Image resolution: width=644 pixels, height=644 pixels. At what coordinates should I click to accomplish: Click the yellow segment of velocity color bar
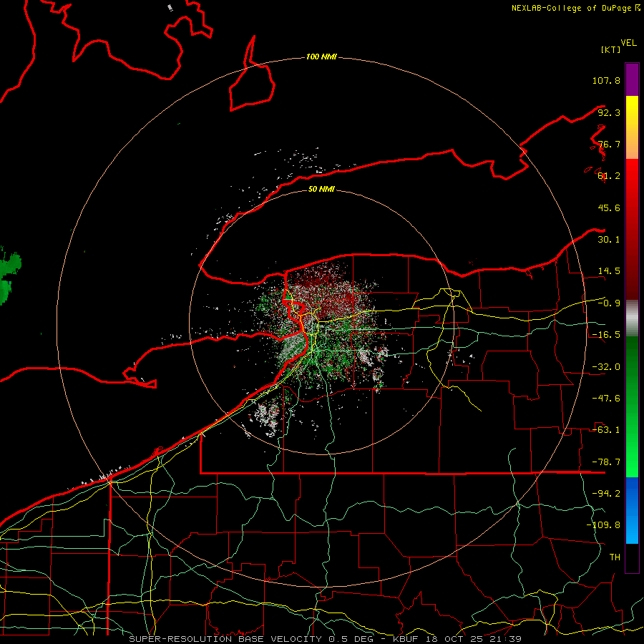632,127
